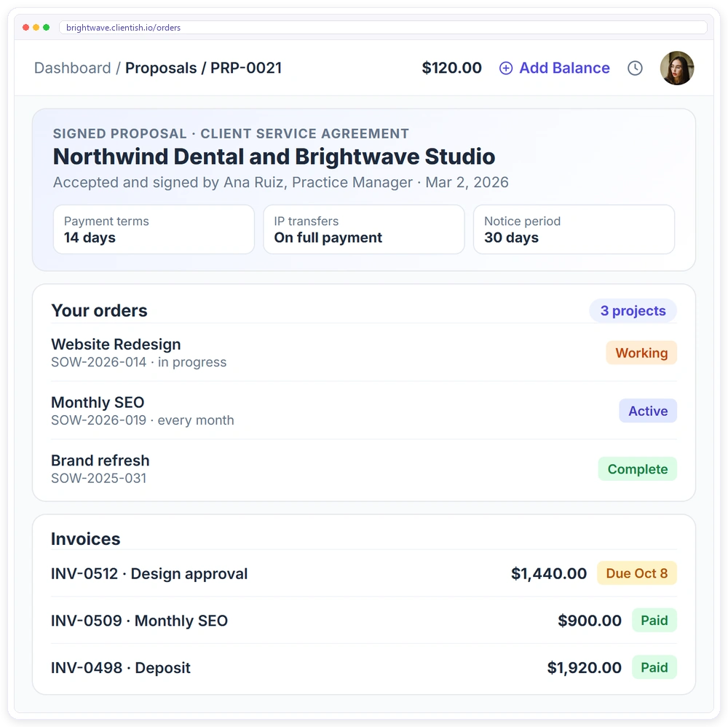Click the Active status badge
The image size is (728, 727).
648,411
